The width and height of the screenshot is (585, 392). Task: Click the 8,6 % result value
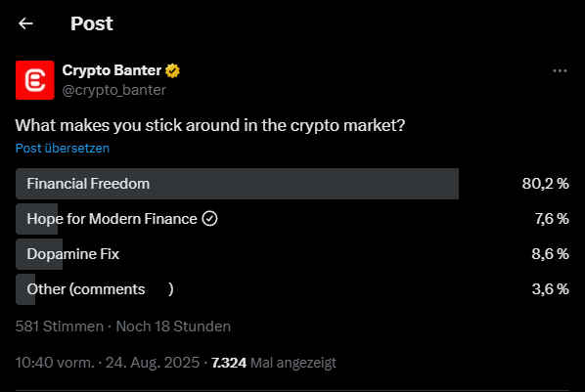550,254
